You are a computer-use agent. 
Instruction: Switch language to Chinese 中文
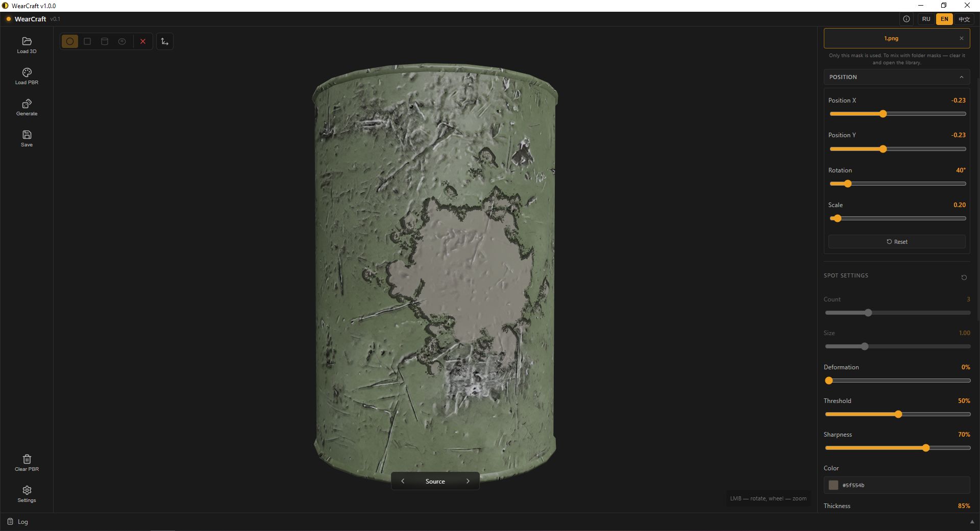coord(964,19)
